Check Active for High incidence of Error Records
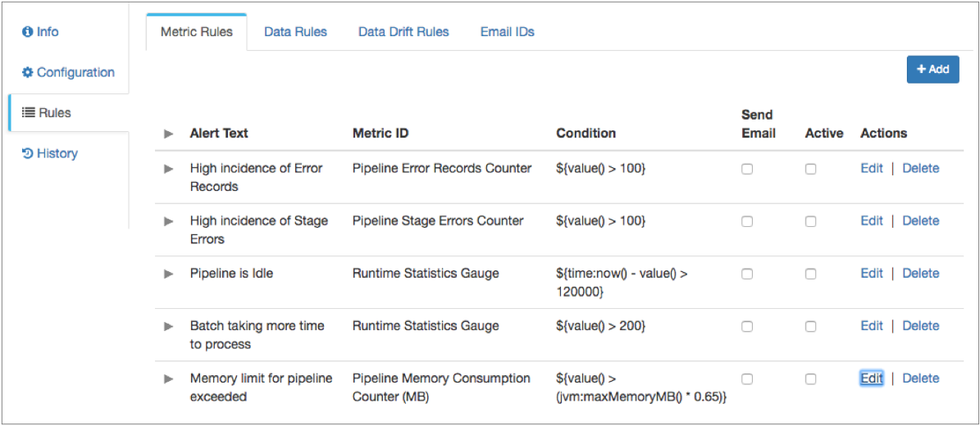The width and height of the screenshot is (980, 426). 810,170
